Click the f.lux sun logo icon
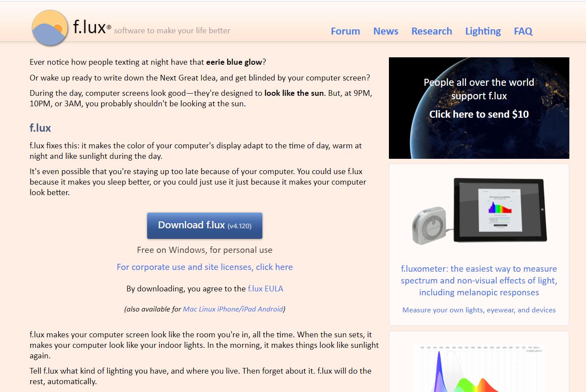Image resolution: width=586 pixels, height=392 pixels. coord(49,28)
